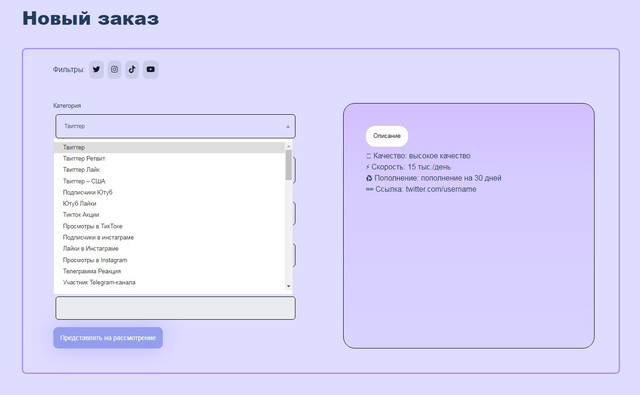Image resolution: width=640 pixels, height=395 pixels.
Task: Click the dropdown list scroll-up arrow
Action: point(289,146)
